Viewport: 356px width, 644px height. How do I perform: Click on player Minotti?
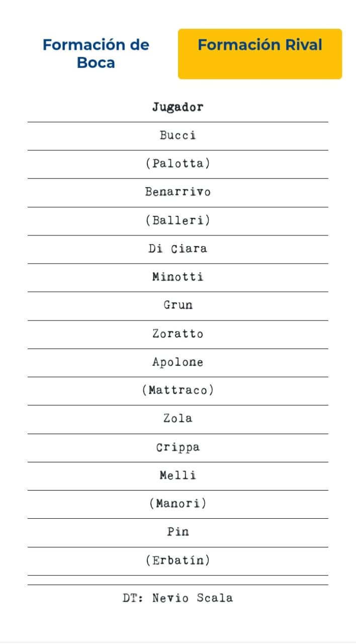pos(177,277)
